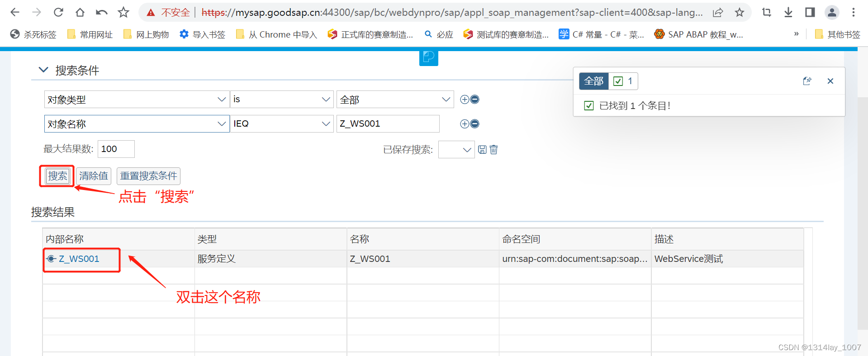Toggle the browser side panel icon
Screen dimensions: 868x356
810,12
